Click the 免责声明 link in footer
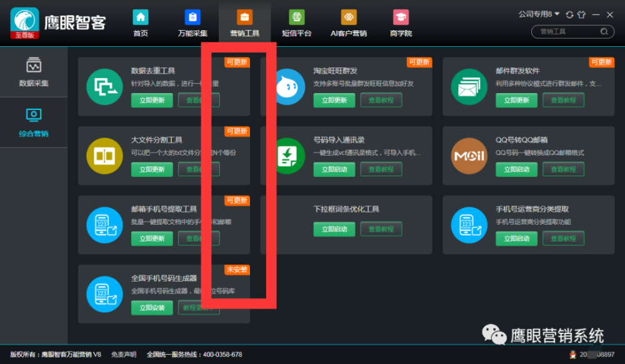 pyautogui.click(x=124, y=355)
